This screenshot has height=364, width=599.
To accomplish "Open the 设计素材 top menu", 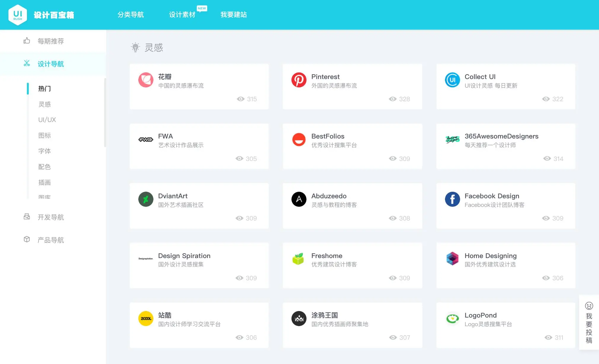I will (182, 15).
